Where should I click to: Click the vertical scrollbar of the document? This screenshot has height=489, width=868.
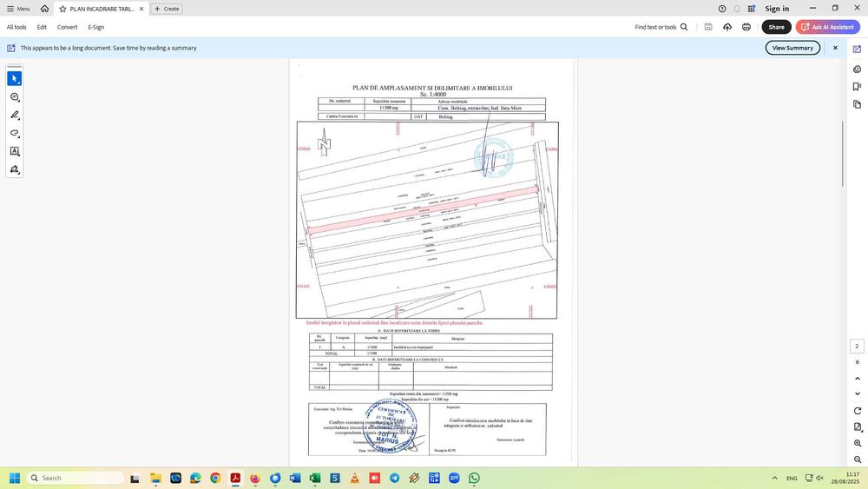coord(843,154)
